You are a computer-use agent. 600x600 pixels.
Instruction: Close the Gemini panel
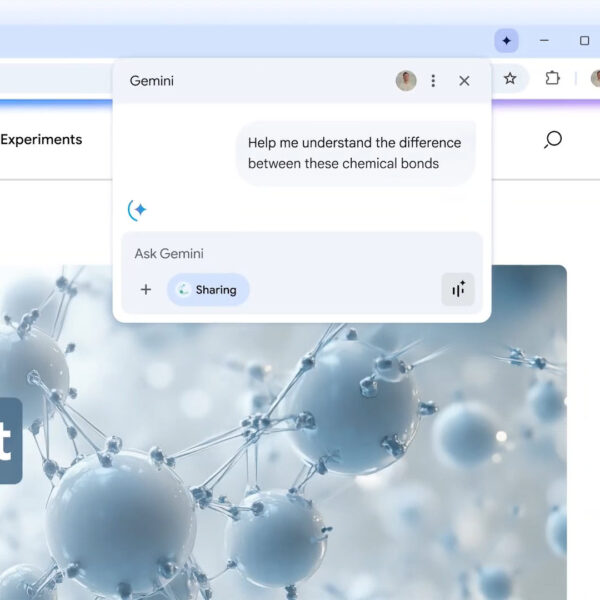click(464, 81)
